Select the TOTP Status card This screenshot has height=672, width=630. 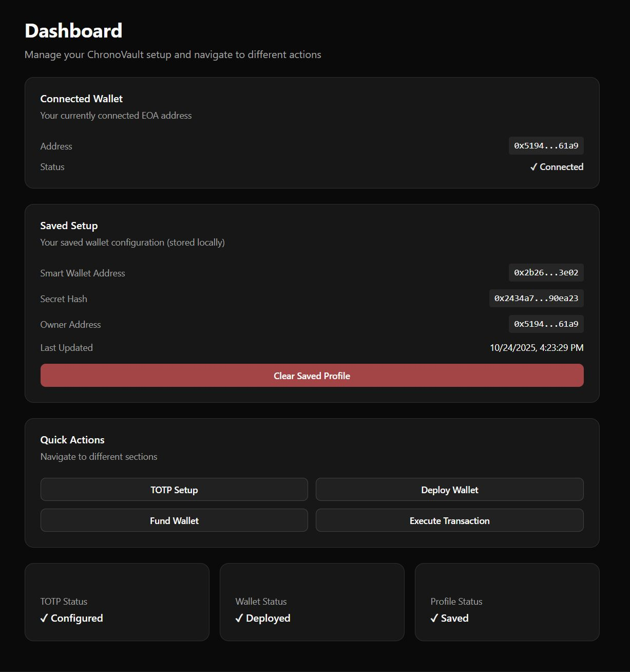[x=117, y=602]
